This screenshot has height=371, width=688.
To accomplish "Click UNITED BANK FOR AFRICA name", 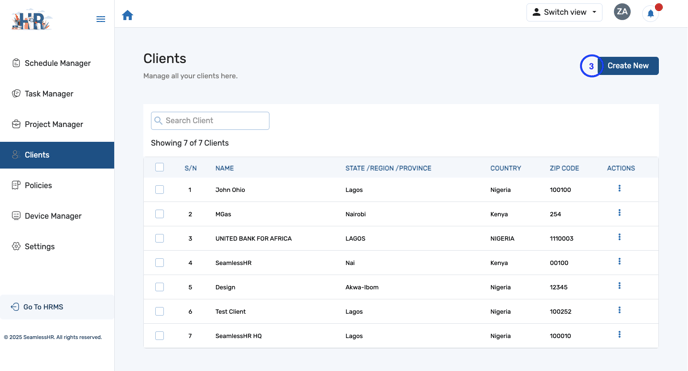I will 253,239.
